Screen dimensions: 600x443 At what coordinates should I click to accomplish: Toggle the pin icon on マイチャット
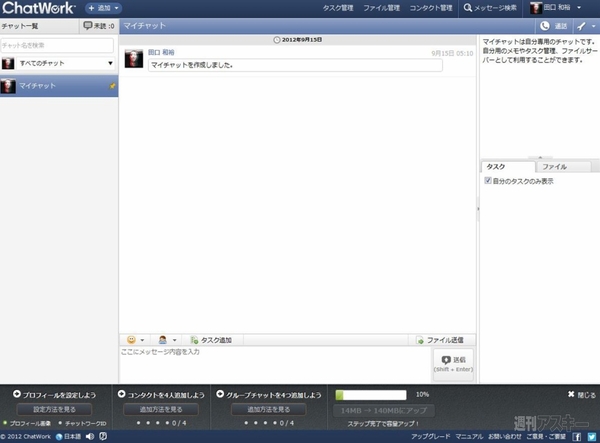112,86
